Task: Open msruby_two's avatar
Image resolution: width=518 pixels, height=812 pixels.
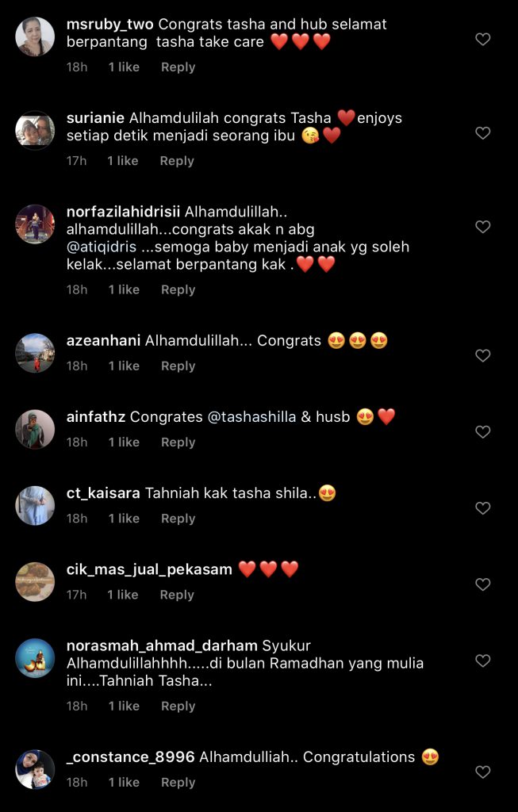Action: tap(35, 36)
